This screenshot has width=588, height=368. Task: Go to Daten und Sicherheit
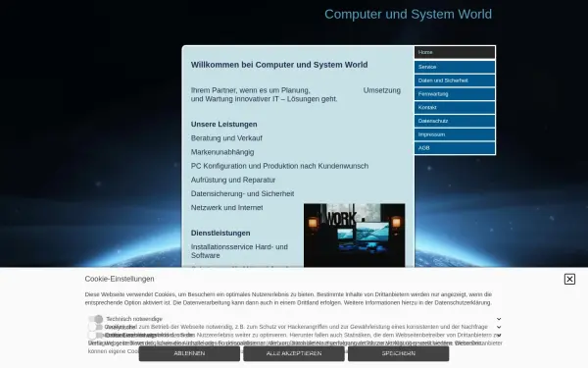[455, 80]
